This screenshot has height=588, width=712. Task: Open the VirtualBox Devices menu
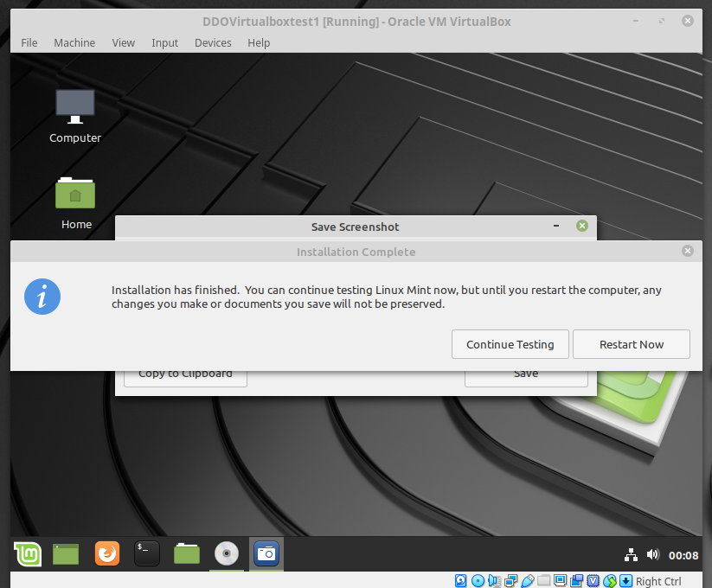tap(213, 42)
